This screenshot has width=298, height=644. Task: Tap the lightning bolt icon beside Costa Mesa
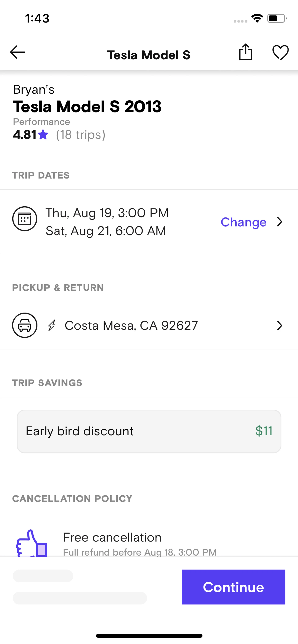click(x=52, y=325)
